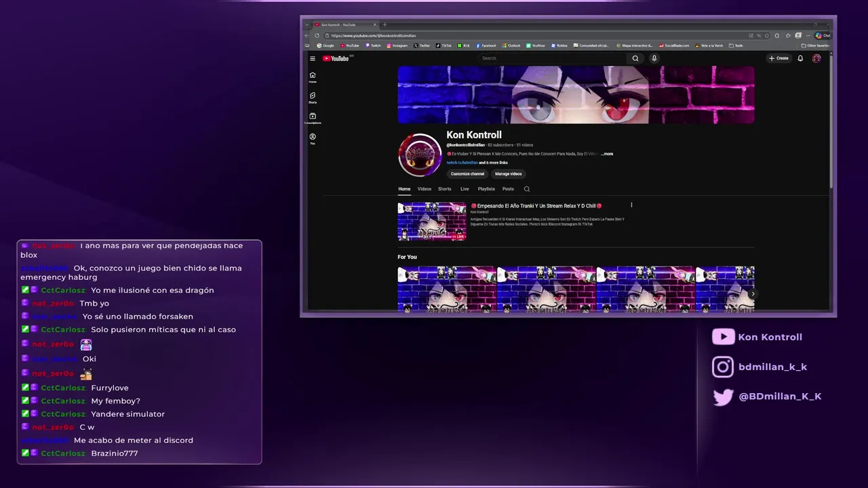Click the browser address bar URL

click(x=373, y=35)
